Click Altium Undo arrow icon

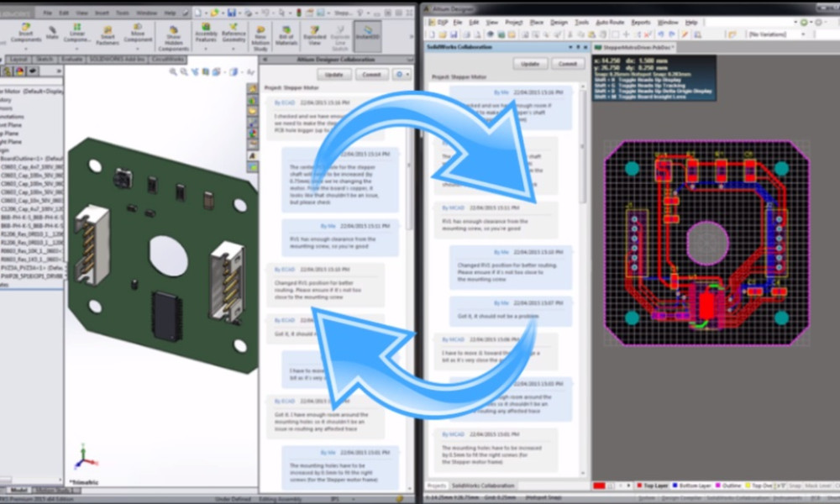coord(660,34)
